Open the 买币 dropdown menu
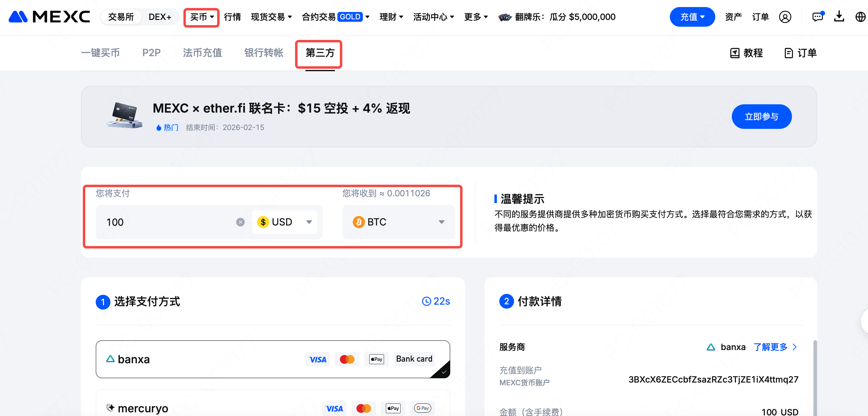This screenshot has height=416, width=868. click(x=202, y=17)
